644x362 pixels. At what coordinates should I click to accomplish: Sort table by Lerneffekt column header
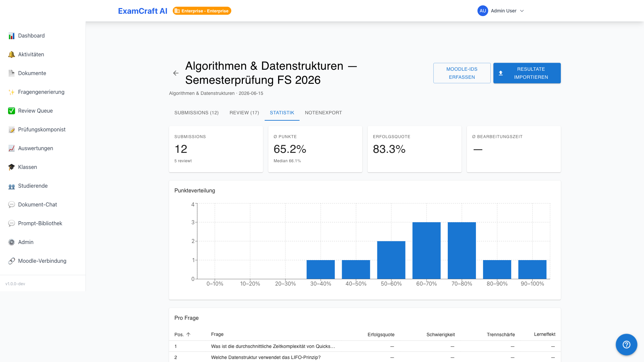pos(544,334)
